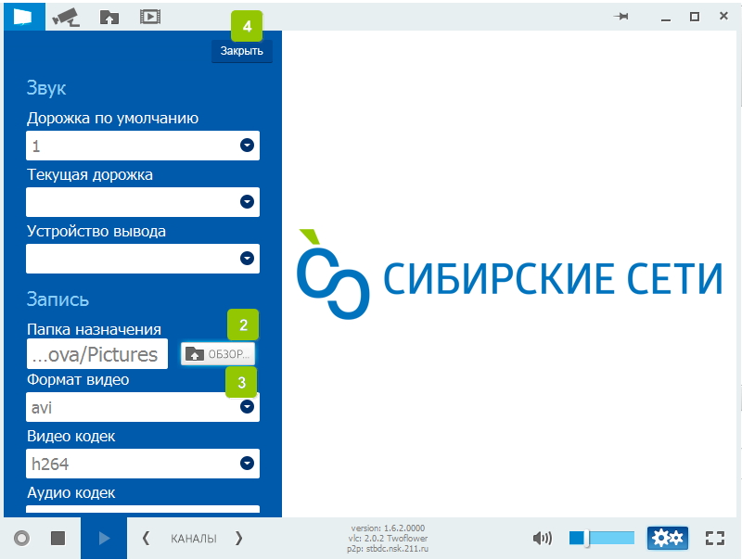This screenshot has height=560, width=742.
Task: Click the version 1.6.2.0000 text
Action: tap(388, 528)
